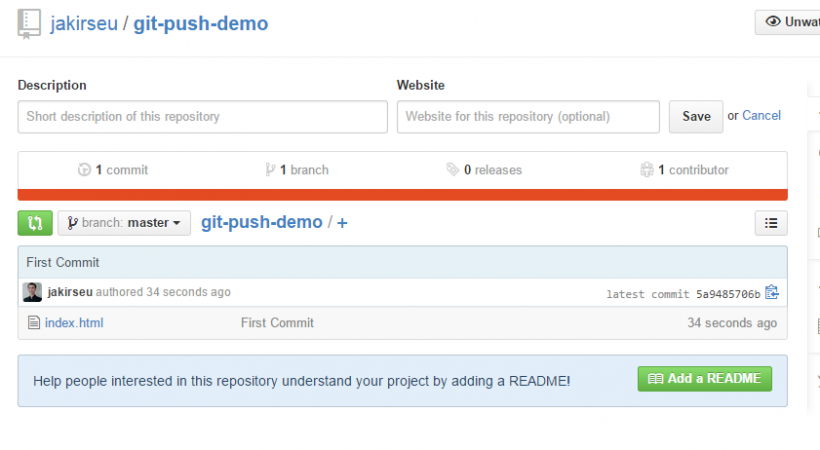Click the index.html file icon
This screenshot has width=820, height=450.
pos(33,323)
